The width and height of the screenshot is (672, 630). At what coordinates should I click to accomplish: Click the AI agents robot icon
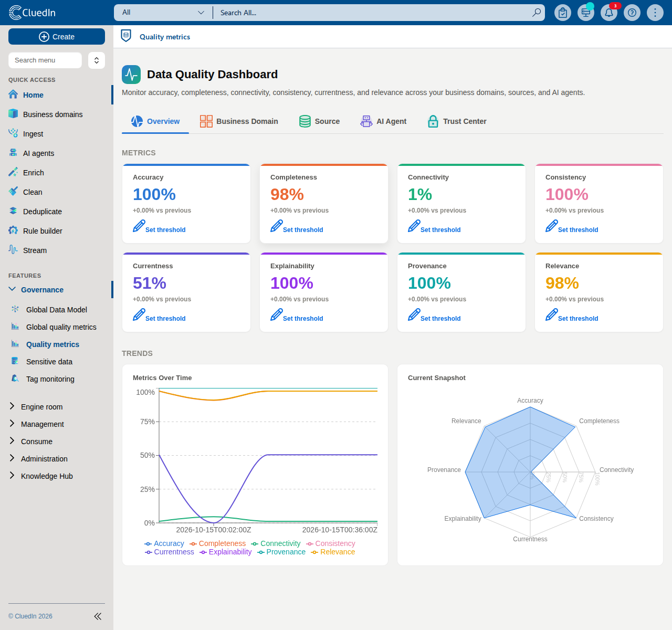(x=13, y=153)
